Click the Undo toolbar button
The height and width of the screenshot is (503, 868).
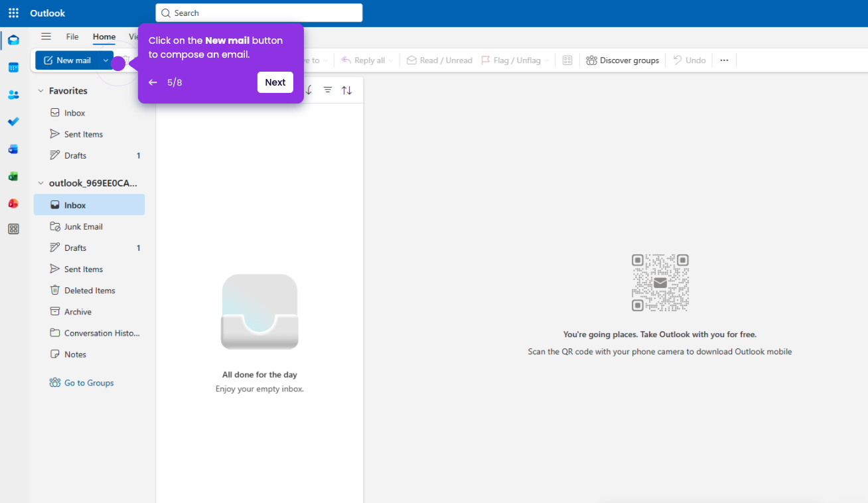tap(689, 60)
